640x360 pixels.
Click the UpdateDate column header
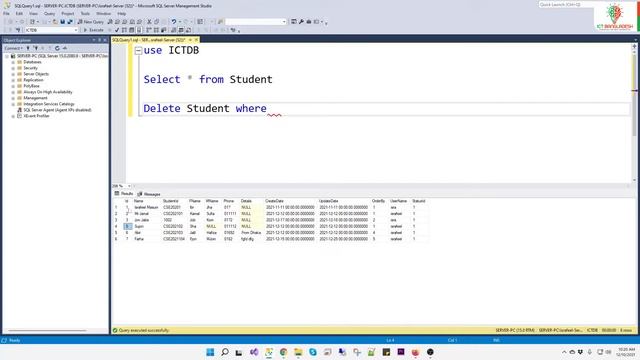coord(329,201)
